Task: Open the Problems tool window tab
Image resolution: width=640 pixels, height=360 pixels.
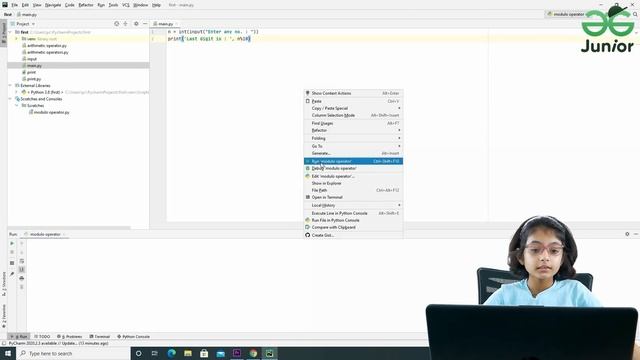Action: 69,337
